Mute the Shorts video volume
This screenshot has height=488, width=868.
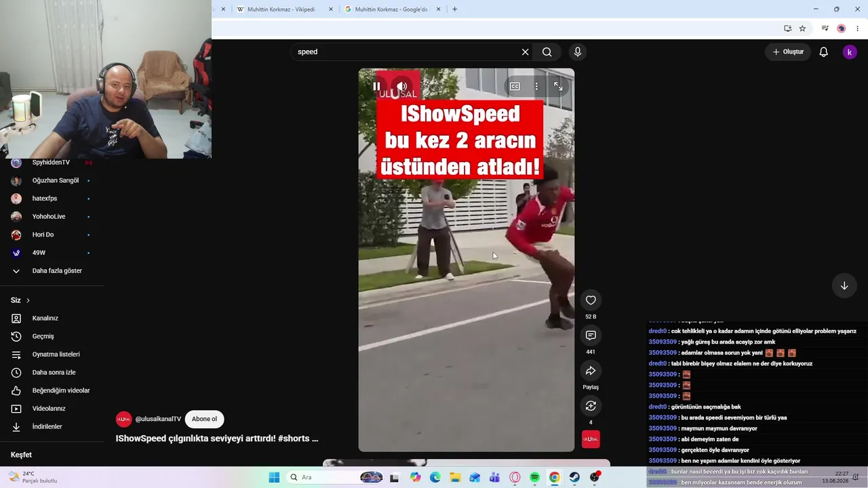[x=402, y=86]
